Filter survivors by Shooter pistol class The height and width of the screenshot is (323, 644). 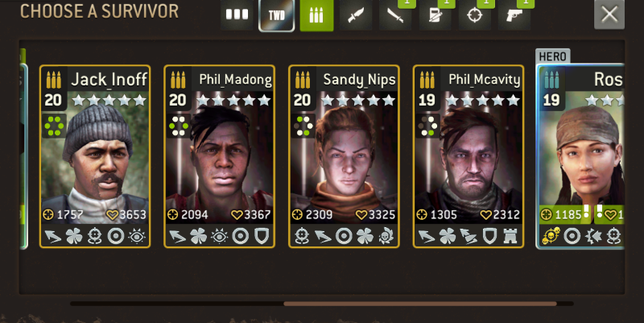click(514, 15)
